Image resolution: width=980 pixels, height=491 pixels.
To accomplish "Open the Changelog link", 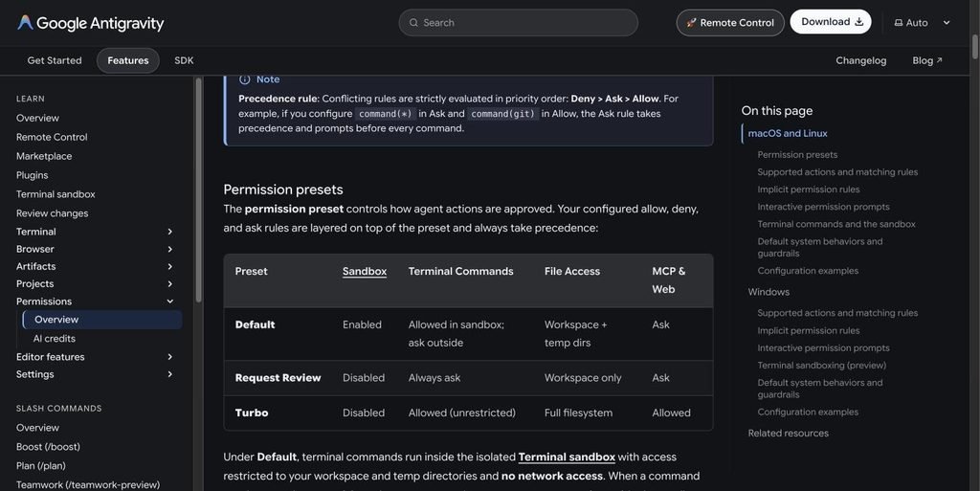I will 860,60.
